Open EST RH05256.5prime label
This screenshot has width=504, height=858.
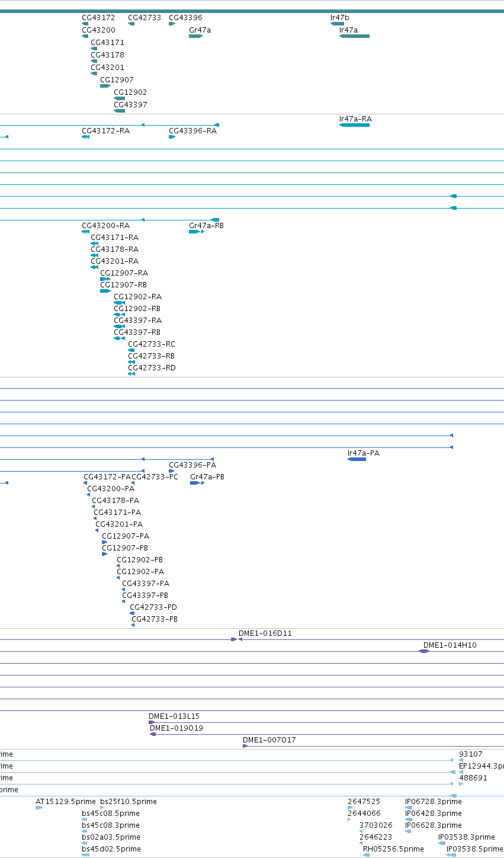coord(393,849)
